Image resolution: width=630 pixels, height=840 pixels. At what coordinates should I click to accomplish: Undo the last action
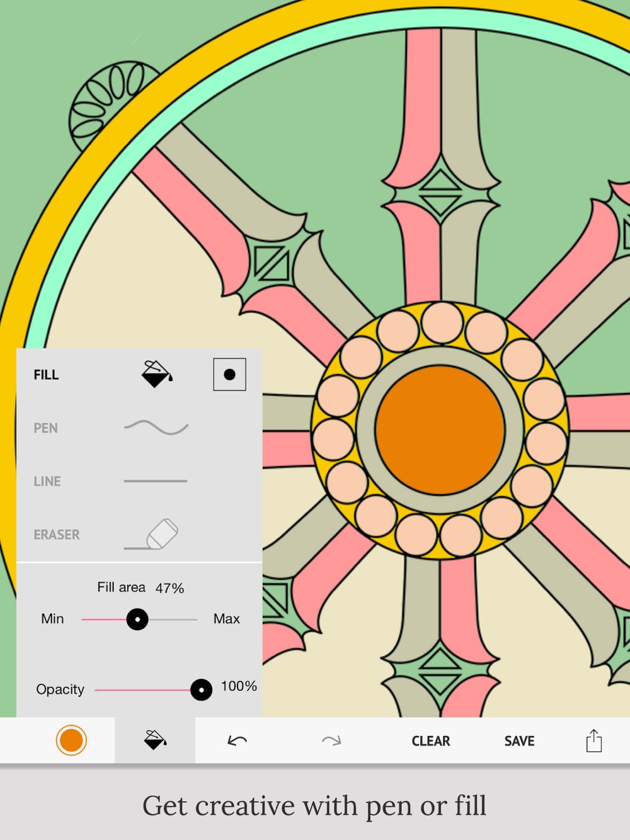(237, 741)
